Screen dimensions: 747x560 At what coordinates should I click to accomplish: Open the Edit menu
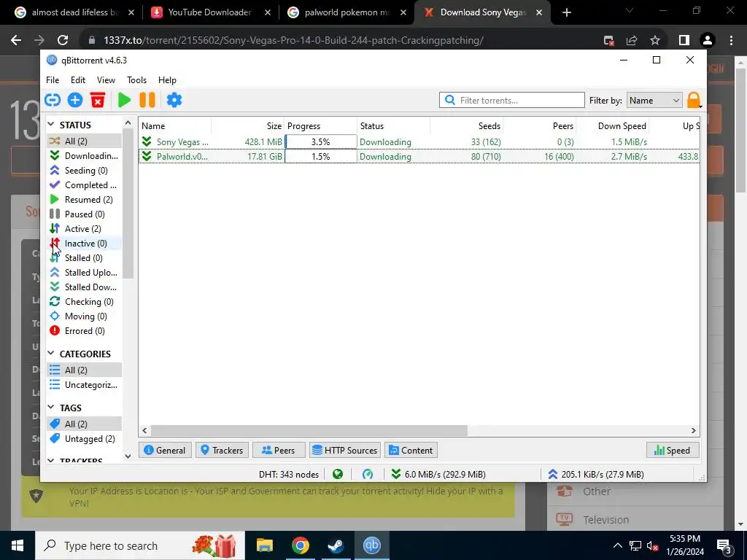point(78,80)
